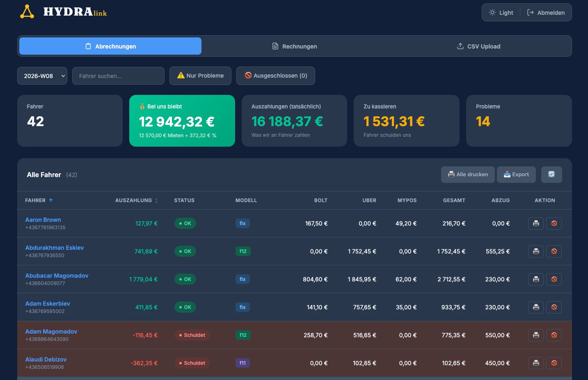Viewport: 588px width, 380px height.
Task: Click the exclude icon for Abdurakhman Eskiev
Action: tap(554, 251)
